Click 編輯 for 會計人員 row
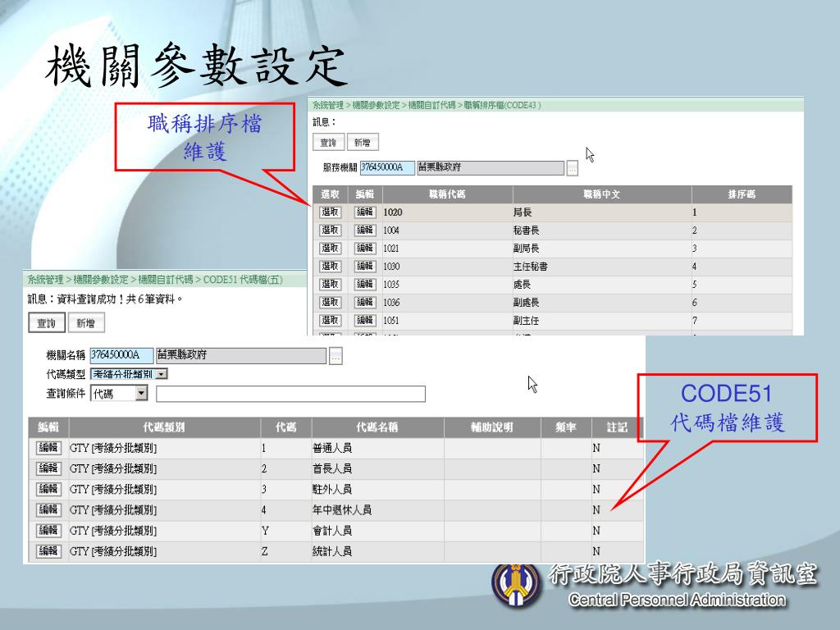 click(48, 531)
